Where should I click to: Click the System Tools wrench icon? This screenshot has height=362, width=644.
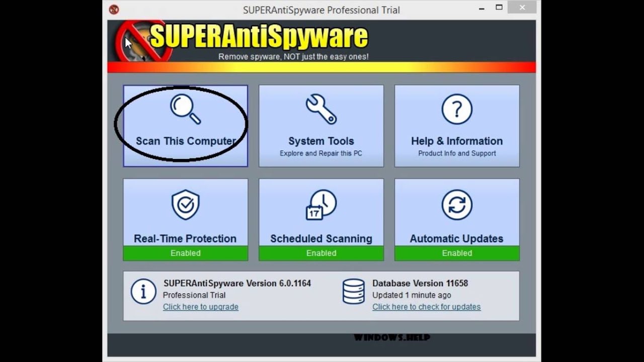321,109
